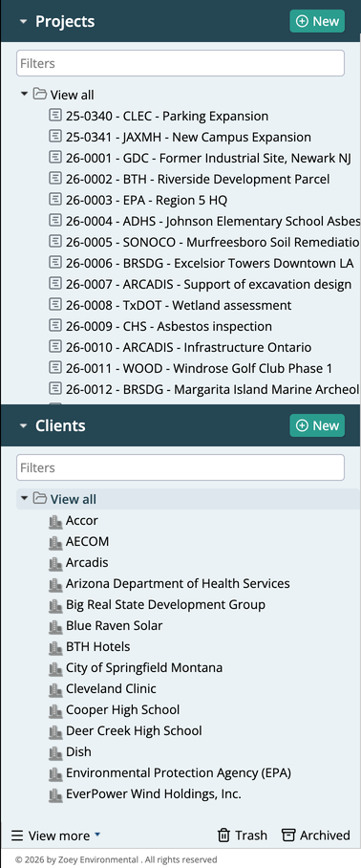Click building icon next to Arcadis client

[55, 563]
